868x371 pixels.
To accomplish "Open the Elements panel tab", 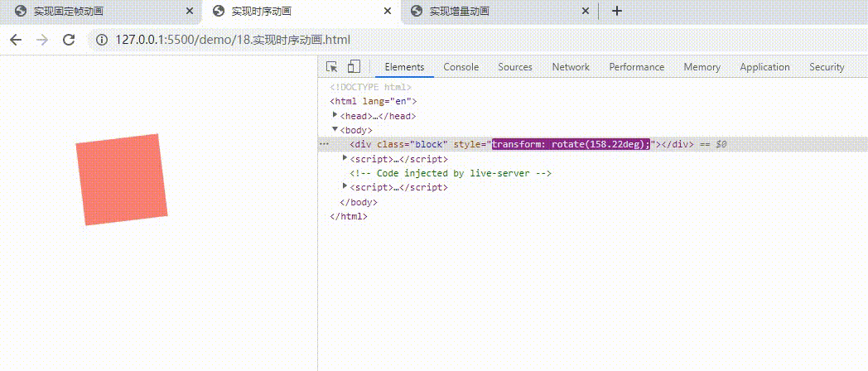I will tap(404, 67).
